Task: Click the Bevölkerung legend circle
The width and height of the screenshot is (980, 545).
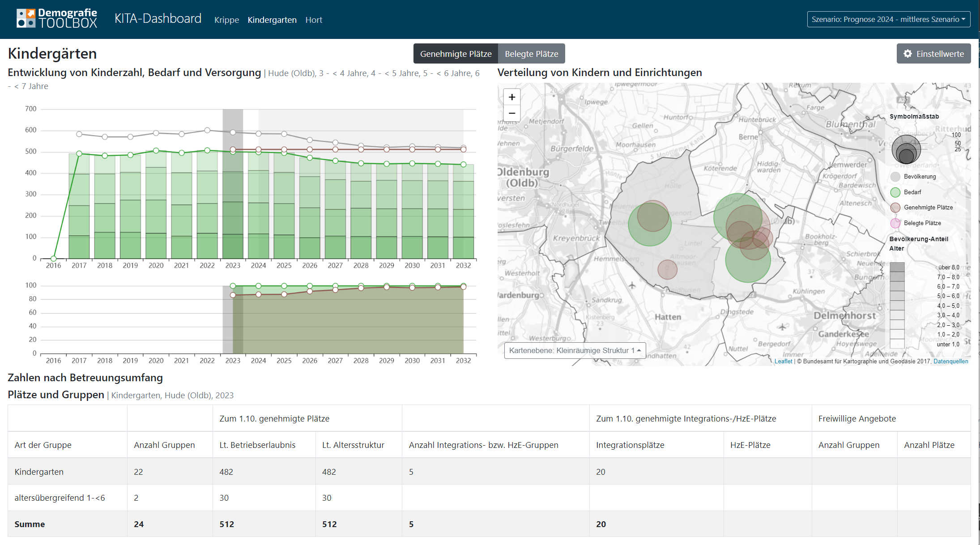Action: [x=895, y=177]
